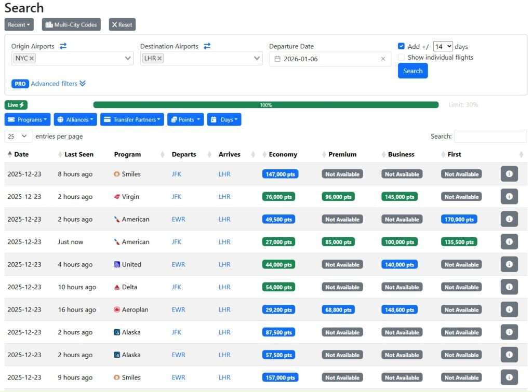Sort by the Premium column

(x=342, y=154)
